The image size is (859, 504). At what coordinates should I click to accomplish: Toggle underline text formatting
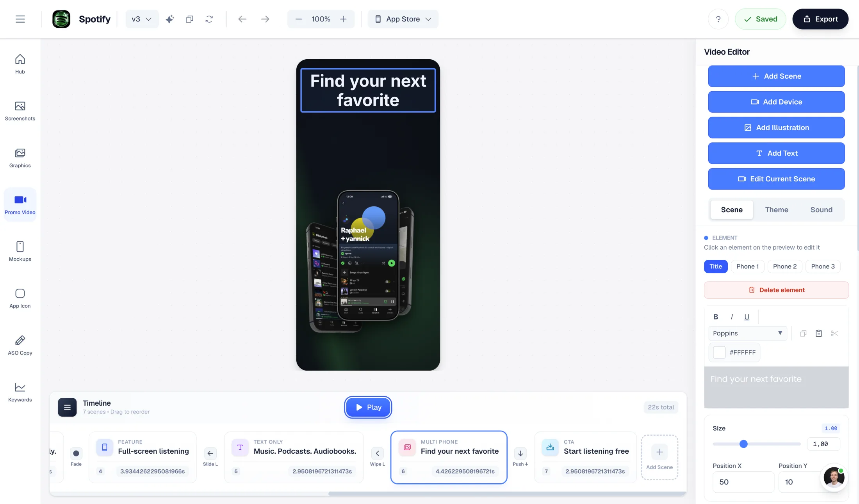click(747, 317)
